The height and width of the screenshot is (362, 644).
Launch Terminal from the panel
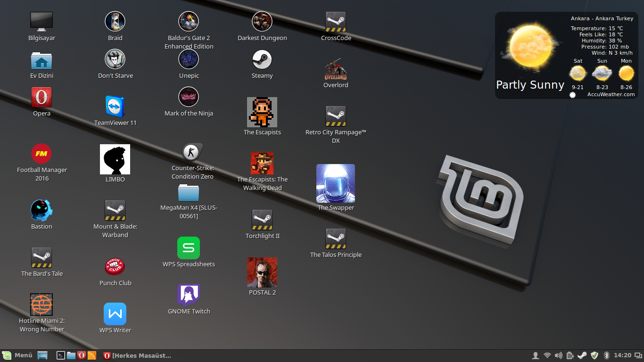60,355
